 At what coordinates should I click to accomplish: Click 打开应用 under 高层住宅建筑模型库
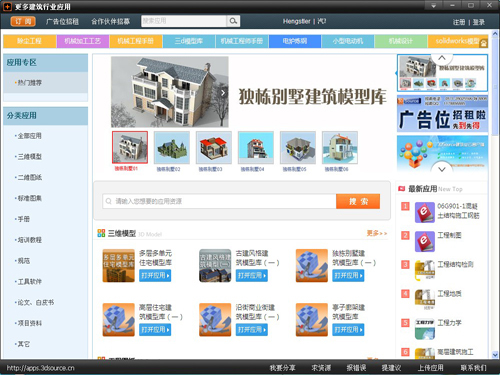click(155, 330)
